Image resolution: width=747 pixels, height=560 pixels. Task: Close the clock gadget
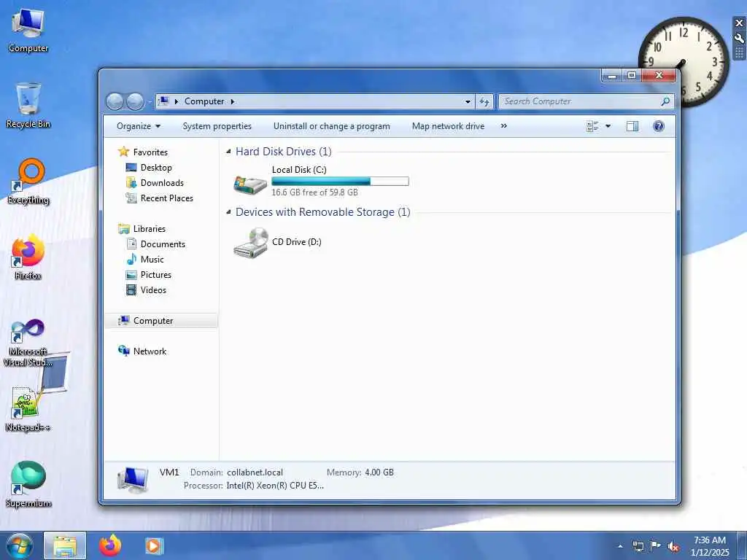coord(740,23)
